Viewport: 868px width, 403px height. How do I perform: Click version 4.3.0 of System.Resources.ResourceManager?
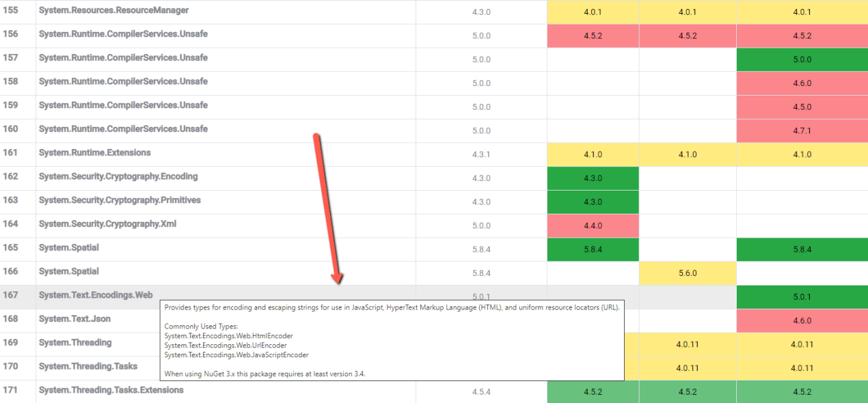coord(481,12)
